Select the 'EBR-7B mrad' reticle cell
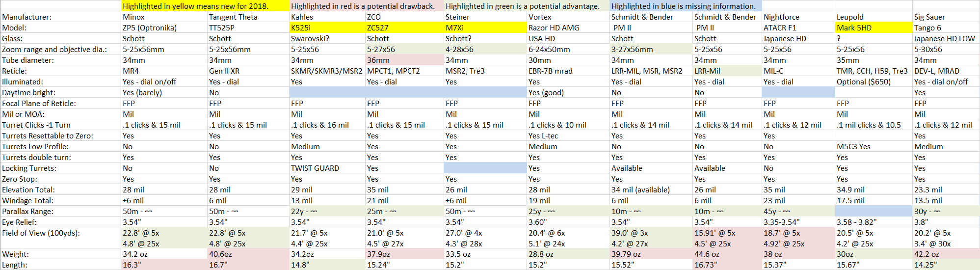This screenshot has height=270, width=980. pyautogui.click(x=568, y=71)
